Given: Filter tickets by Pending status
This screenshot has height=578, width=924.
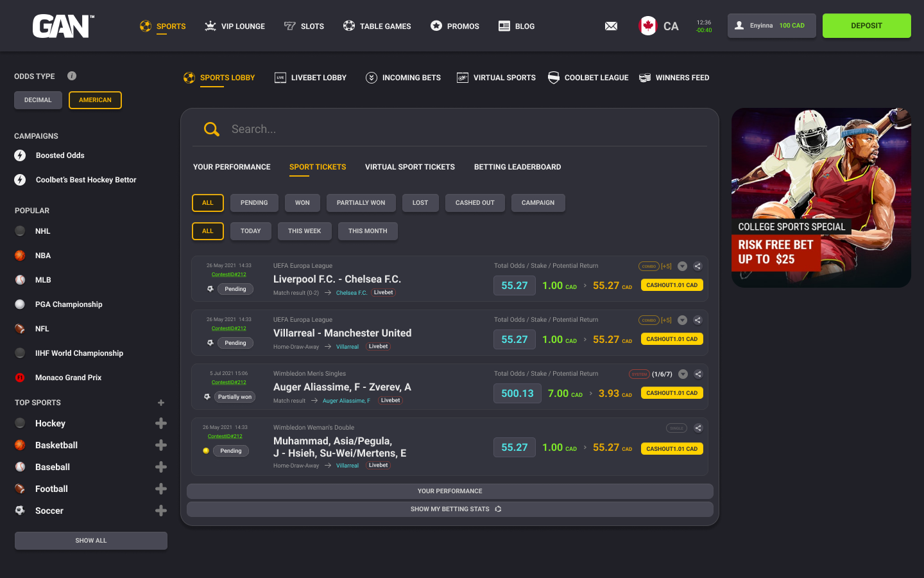Looking at the screenshot, I should pos(254,203).
